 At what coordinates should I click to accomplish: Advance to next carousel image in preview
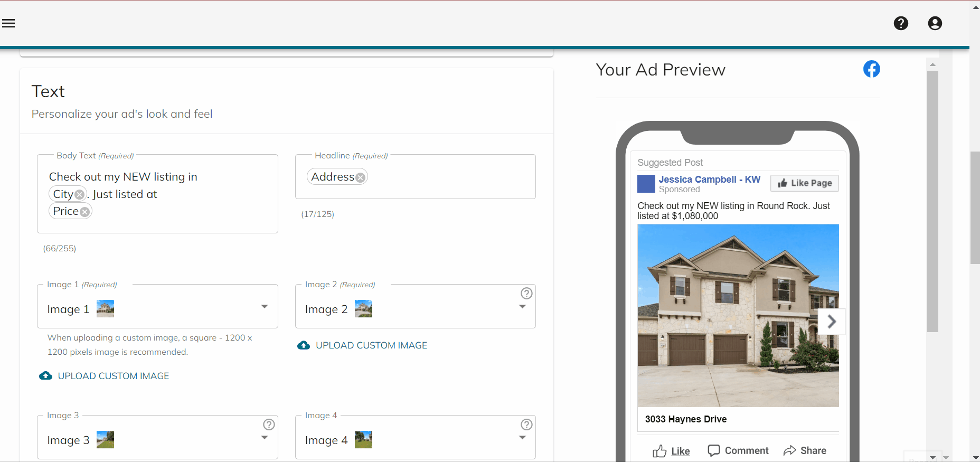pos(832,322)
